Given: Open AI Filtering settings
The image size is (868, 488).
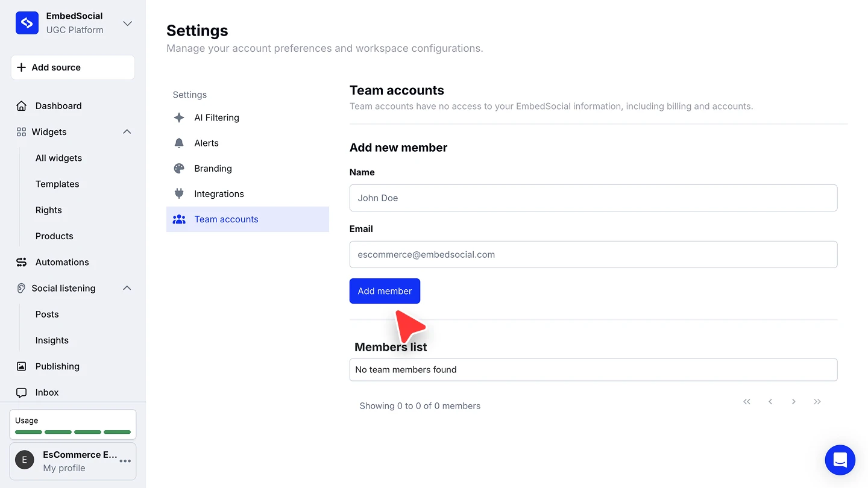Looking at the screenshot, I should pos(216,117).
